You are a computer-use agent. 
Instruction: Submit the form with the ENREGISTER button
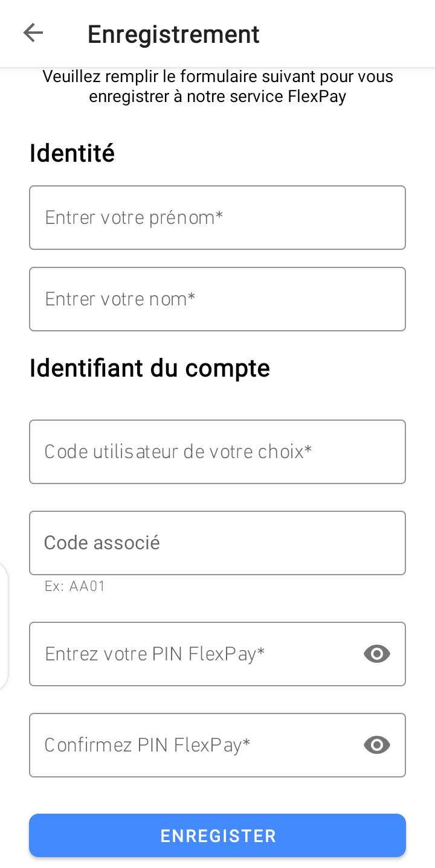pos(217,835)
